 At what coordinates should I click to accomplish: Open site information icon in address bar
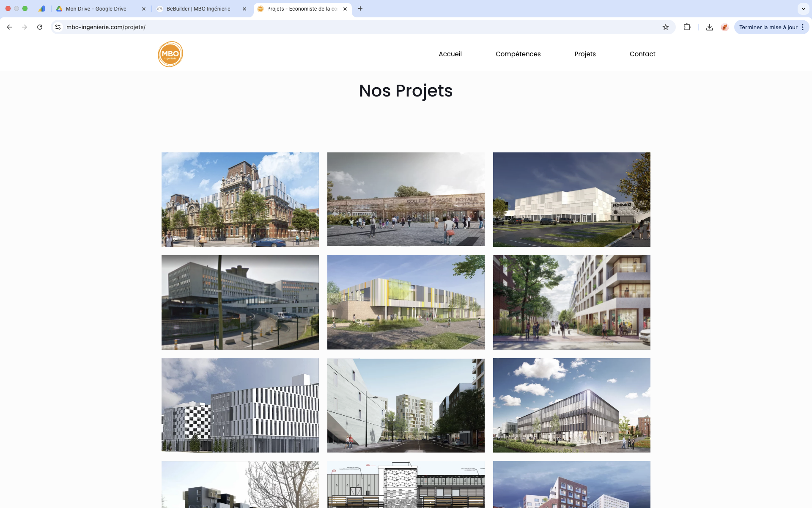pos(58,27)
